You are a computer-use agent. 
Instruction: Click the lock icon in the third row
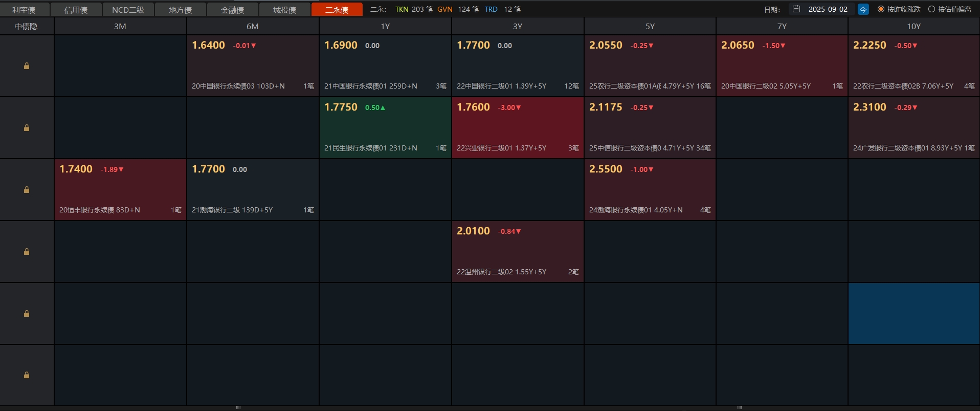click(27, 190)
